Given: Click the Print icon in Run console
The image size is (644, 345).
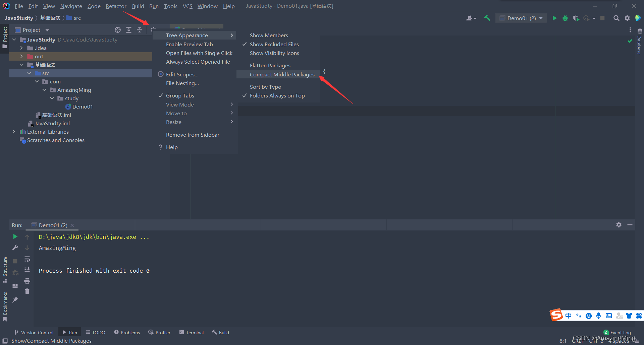Looking at the screenshot, I should click(27, 281).
